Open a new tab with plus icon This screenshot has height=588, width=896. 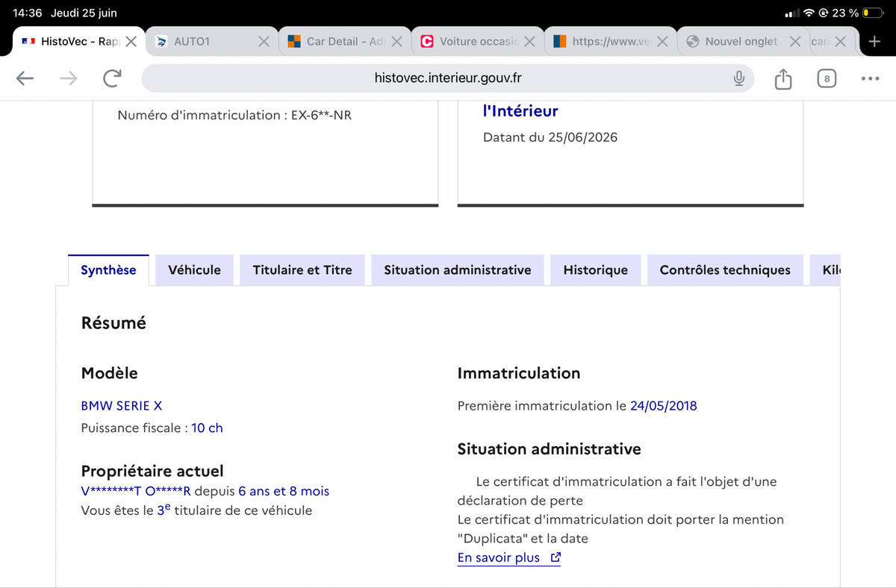(875, 42)
